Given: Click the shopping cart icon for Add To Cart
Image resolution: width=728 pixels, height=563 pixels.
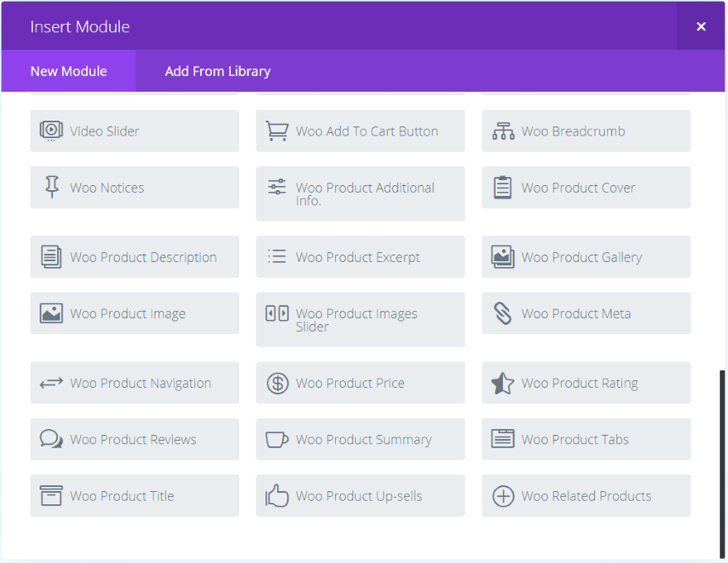Looking at the screenshot, I should (276, 131).
